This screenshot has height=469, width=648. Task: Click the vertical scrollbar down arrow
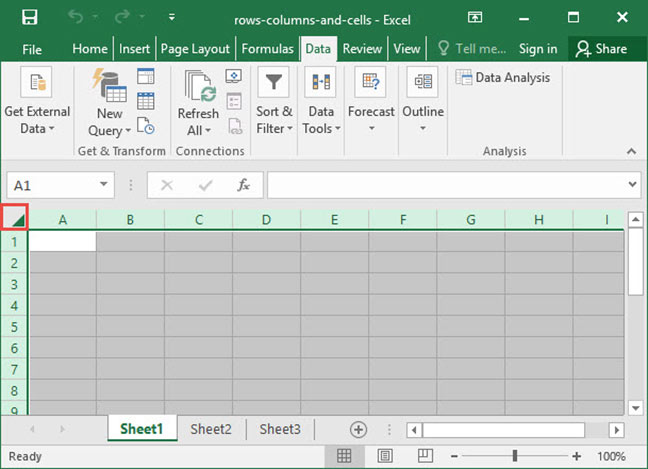pyautogui.click(x=636, y=407)
